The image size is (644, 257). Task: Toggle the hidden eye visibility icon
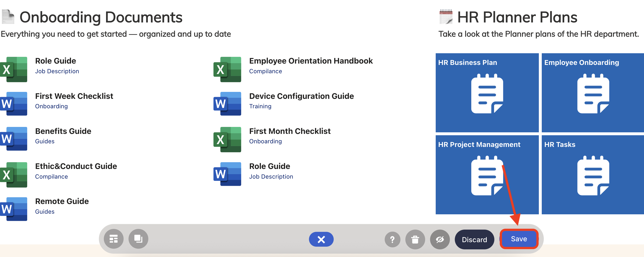click(440, 239)
